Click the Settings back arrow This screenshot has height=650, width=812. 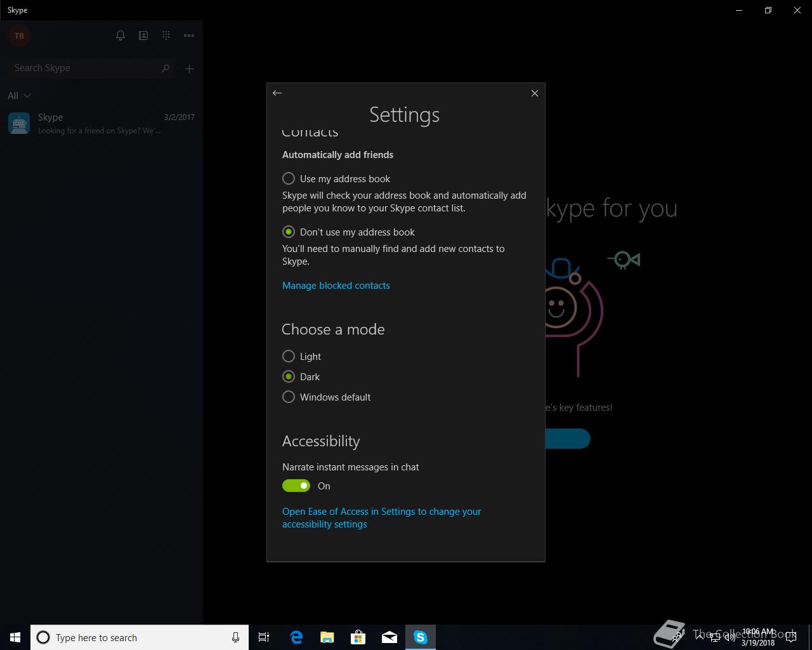click(277, 93)
